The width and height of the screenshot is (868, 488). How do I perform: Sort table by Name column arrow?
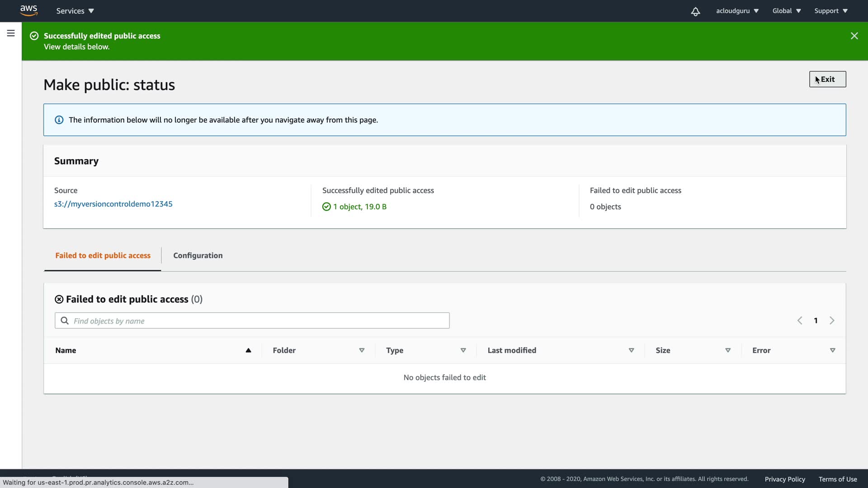coord(248,350)
